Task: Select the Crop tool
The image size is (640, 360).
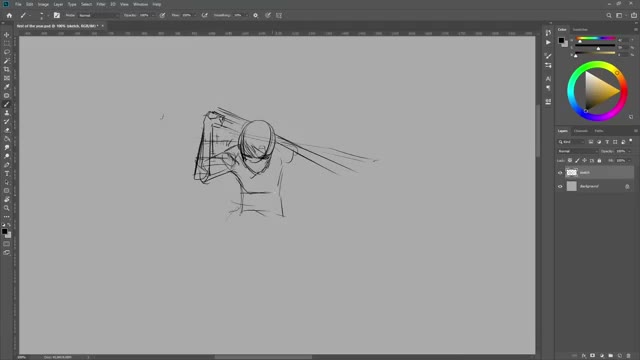Action: (7, 69)
